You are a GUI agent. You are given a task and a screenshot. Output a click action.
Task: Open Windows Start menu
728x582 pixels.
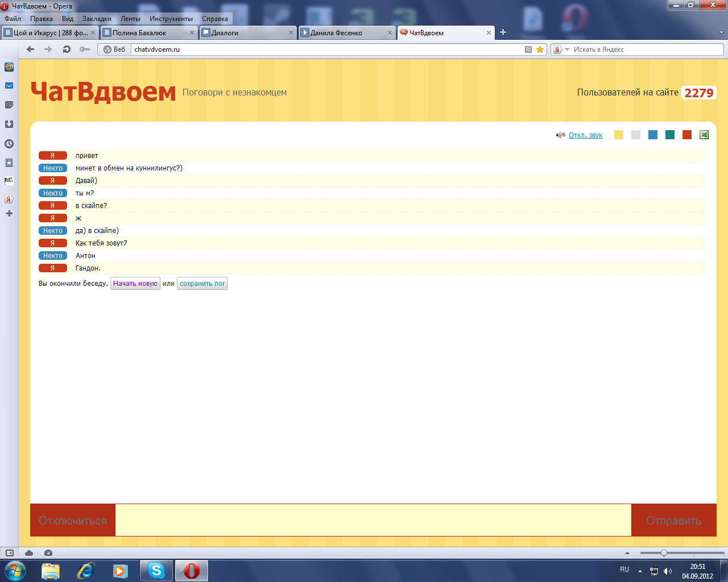15,571
